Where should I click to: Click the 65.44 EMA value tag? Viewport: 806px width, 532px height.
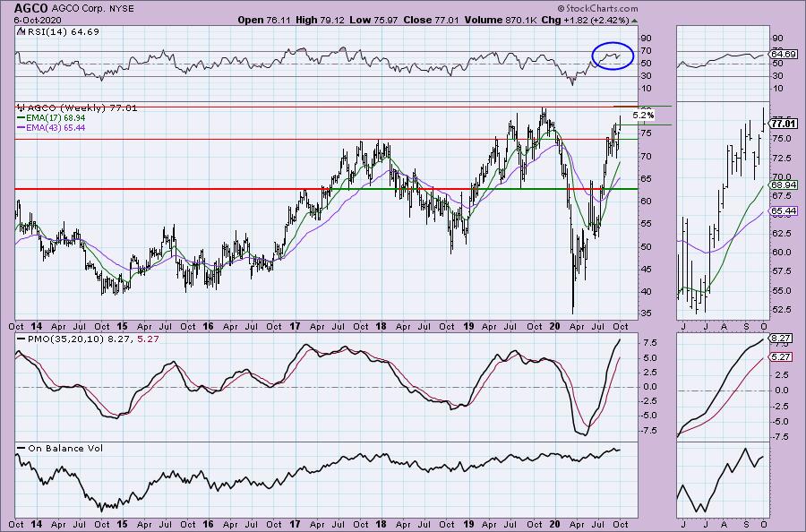coord(784,210)
